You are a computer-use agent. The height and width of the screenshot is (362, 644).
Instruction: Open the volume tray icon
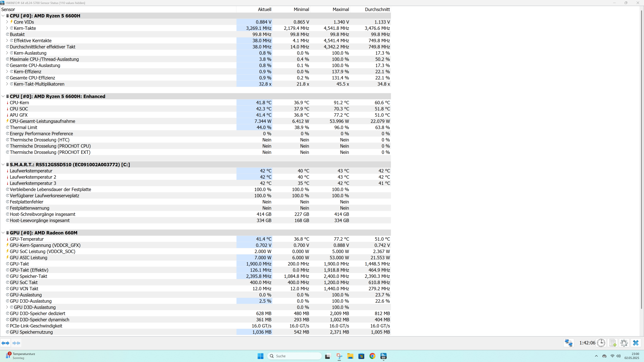pos(619,356)
